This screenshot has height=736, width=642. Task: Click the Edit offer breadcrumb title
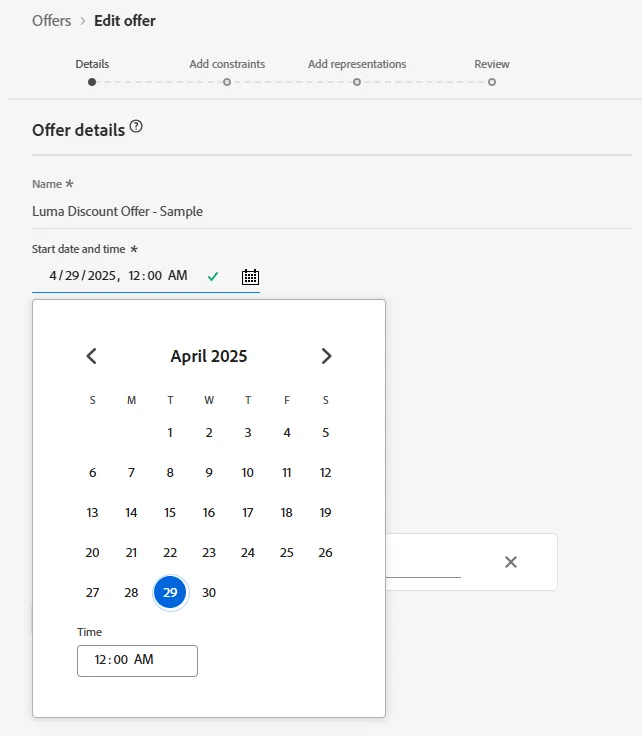[125, 21]
